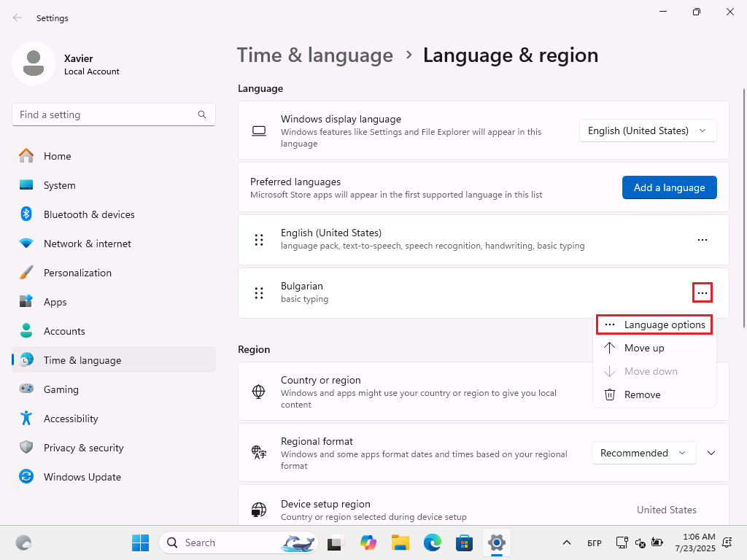The height and width of the screenshot is (560, 747).
Task: Select Time & language in sidebar
Action: 114,360
